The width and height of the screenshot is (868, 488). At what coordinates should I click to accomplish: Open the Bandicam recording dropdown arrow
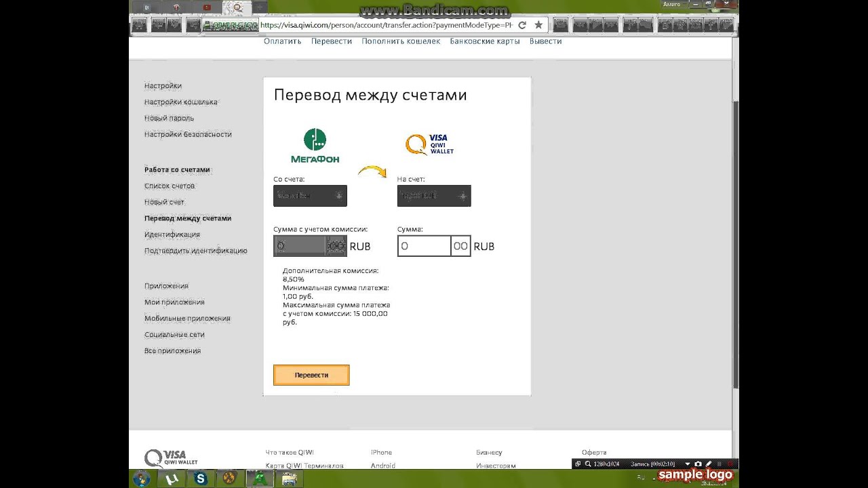click(x=687, y=464)
